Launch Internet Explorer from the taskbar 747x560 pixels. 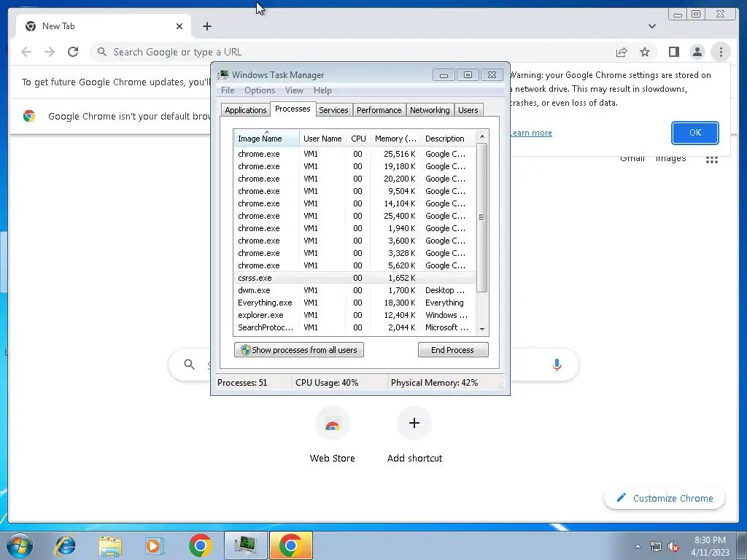(x=65, y=545)
